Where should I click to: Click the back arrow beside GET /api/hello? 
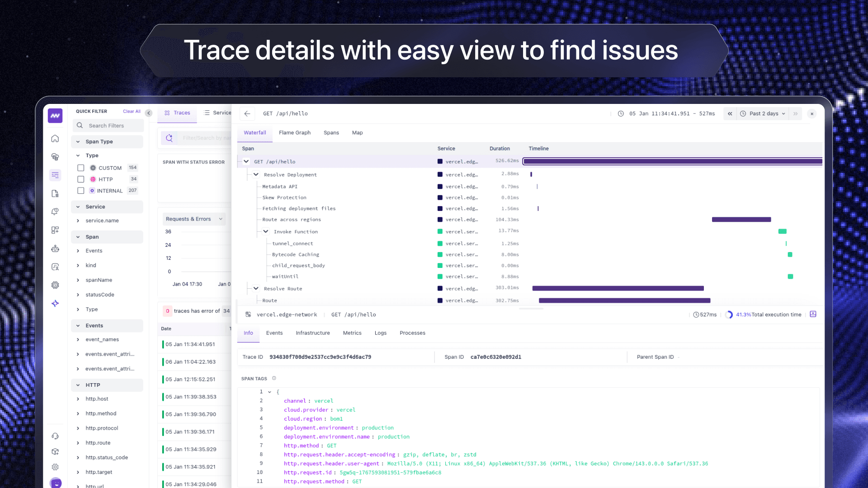247,113
